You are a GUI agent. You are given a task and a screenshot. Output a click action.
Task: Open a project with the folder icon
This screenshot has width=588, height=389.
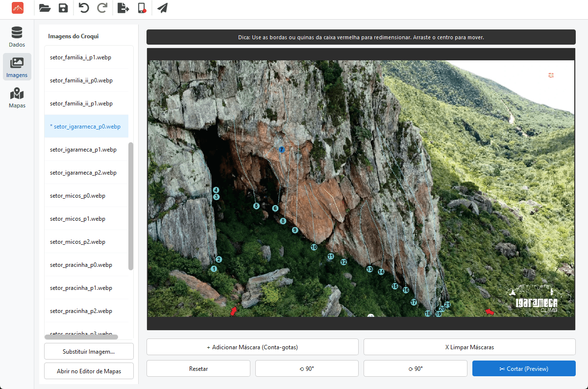(45, 8)
